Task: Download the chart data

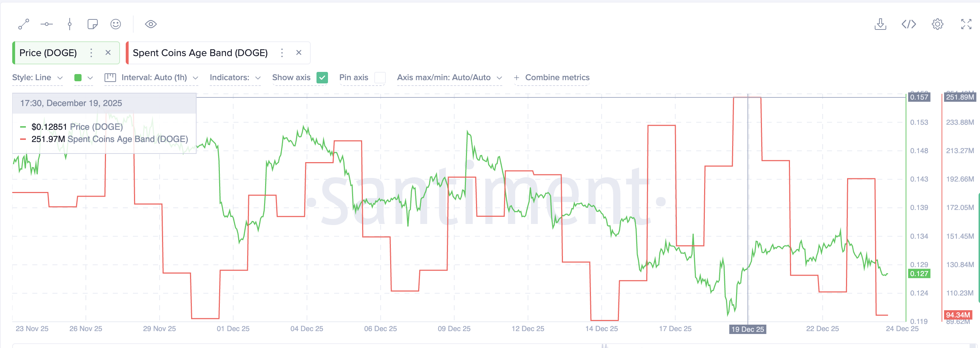Action: coord(881,24)
